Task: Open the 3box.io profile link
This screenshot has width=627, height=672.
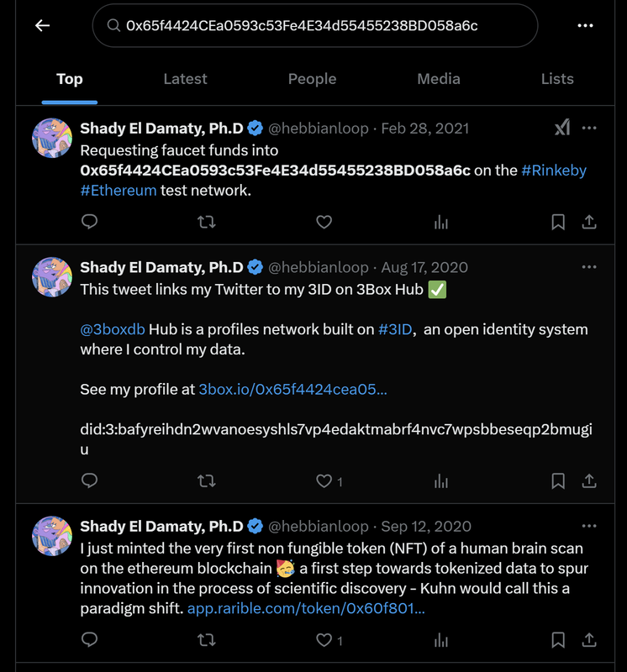Action: [292, 390]
